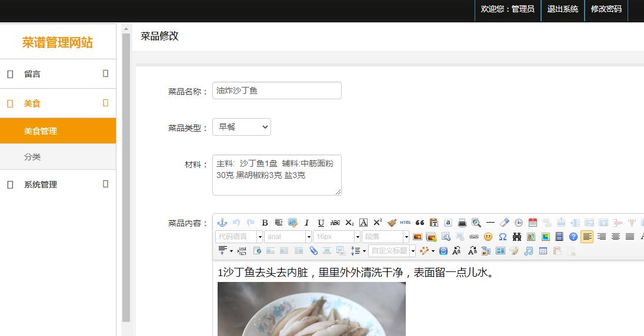Click into the 材料 ingredients textarea
This screenshot has width=644, height=336.
click(x=277, y=175)
